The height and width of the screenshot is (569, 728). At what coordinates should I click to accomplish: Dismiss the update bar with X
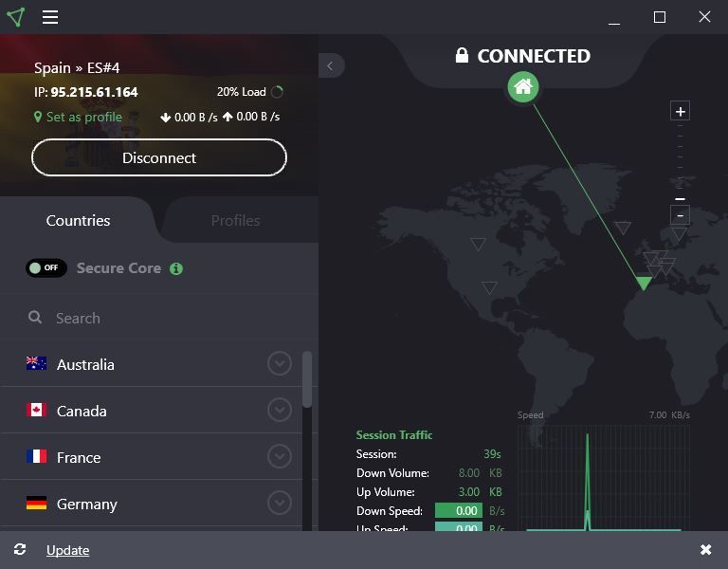[705, 550]
